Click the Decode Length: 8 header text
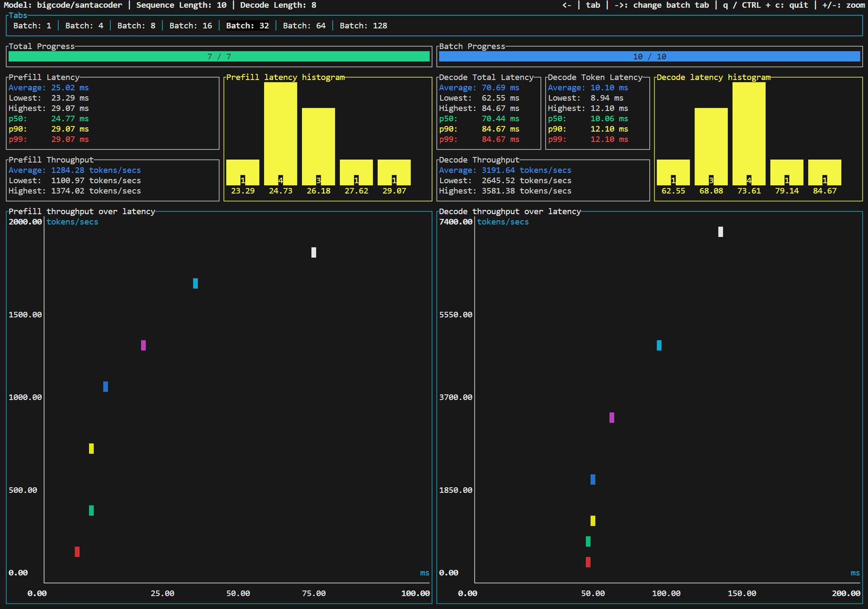The height and width of the screenshot is (609, 868). [278, 5]
